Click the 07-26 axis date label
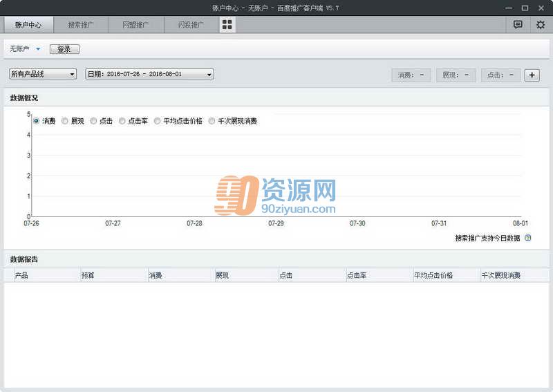This screenshot has width=553, height=392. (x=31, y=223)
